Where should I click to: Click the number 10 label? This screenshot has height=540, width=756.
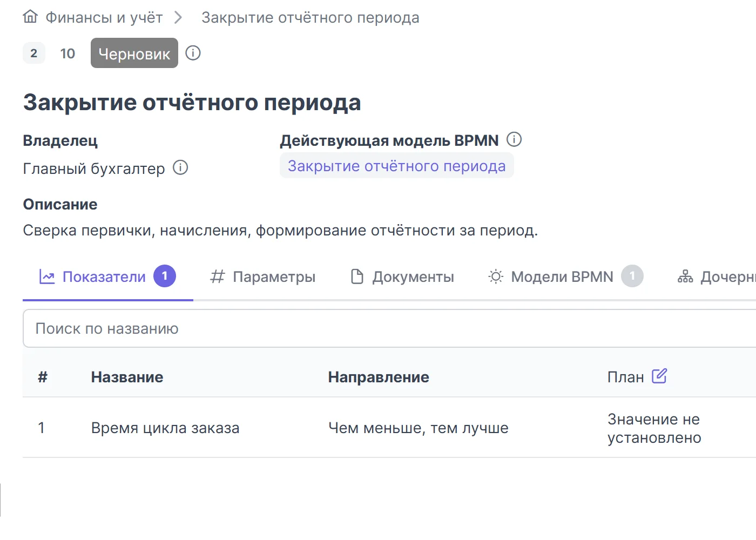[x=67, y=53]
